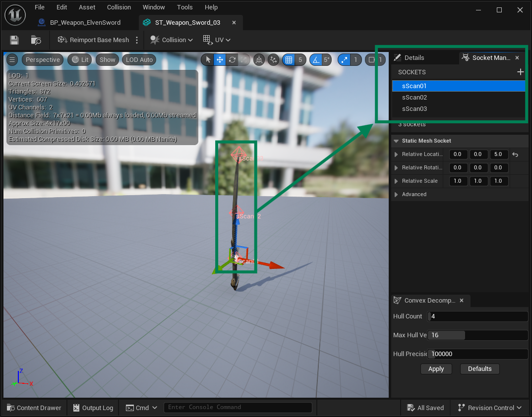532x417 pixels.
Task: Reset Relative Location to default arrow
Action: click(515, 155)
